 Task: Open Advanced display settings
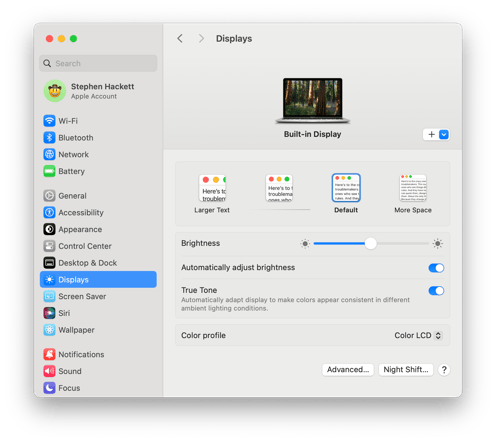point(348,370)
